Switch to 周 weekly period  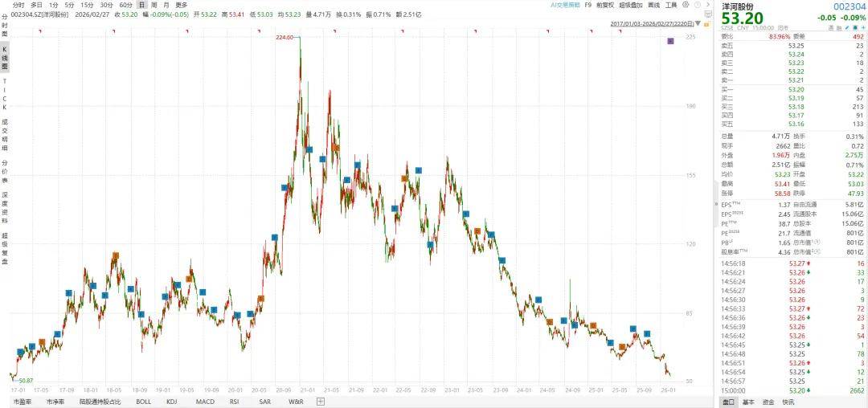coord(154,5)
